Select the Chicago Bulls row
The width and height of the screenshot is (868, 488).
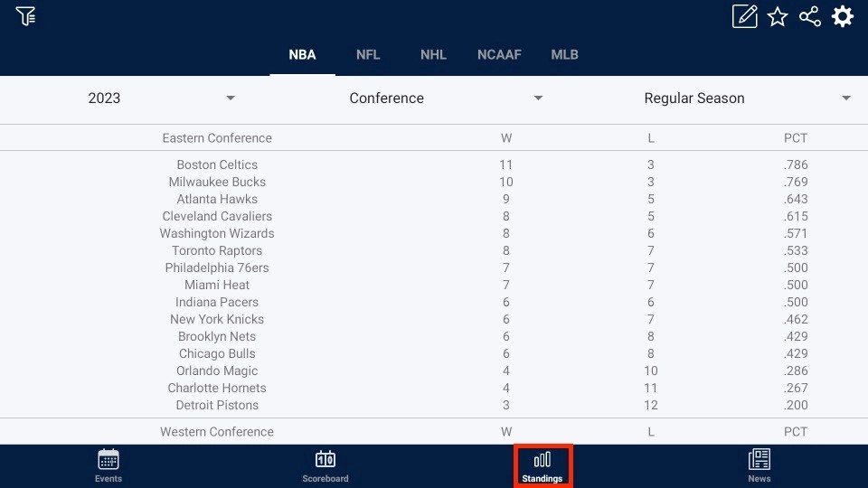(434, 353)
